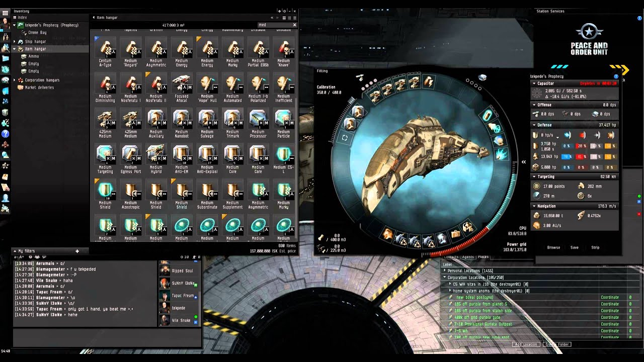This screenshot has width=644, height=362.
Task: Expand the Corporation hangars tree node
Action: tap(15, 80)
